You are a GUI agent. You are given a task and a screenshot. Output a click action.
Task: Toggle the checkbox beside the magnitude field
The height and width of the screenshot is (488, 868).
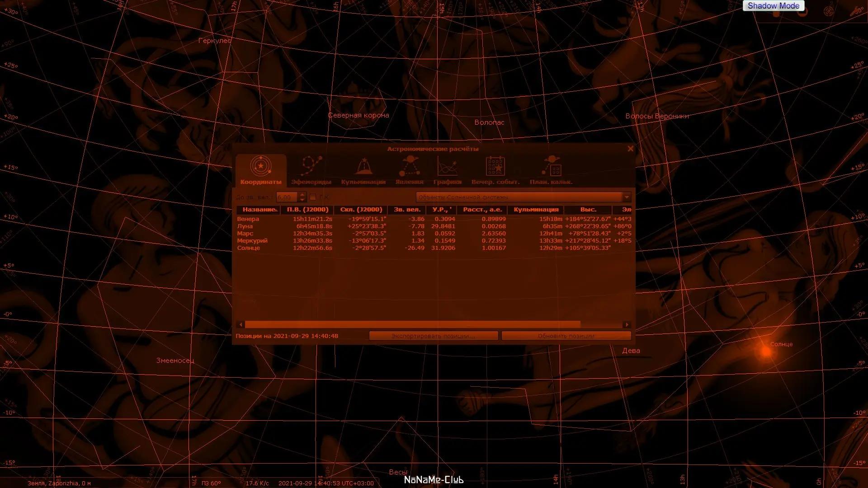[313, 197]
